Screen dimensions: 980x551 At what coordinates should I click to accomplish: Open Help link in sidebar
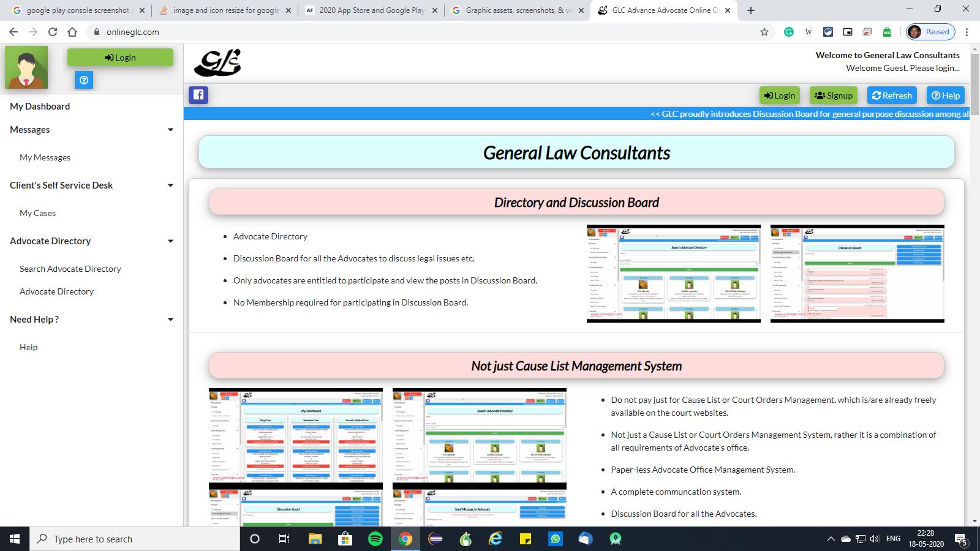pyautogui.click(x=28, y=347)
